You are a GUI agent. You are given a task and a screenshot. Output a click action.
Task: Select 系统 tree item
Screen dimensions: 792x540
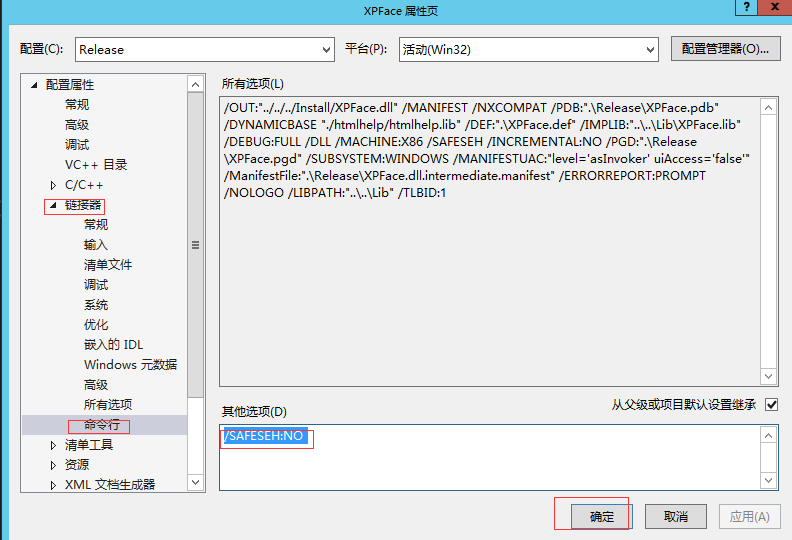click(96, 305)
